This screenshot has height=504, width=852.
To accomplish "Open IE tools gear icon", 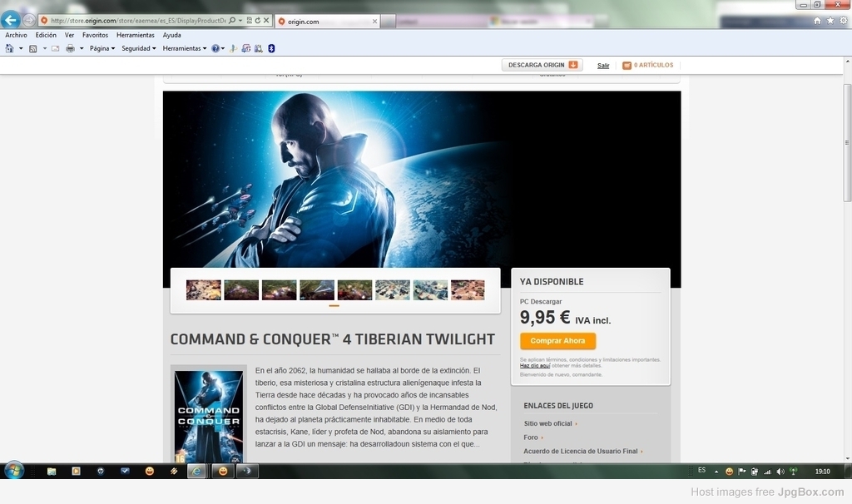I will (x=842, y=20).
